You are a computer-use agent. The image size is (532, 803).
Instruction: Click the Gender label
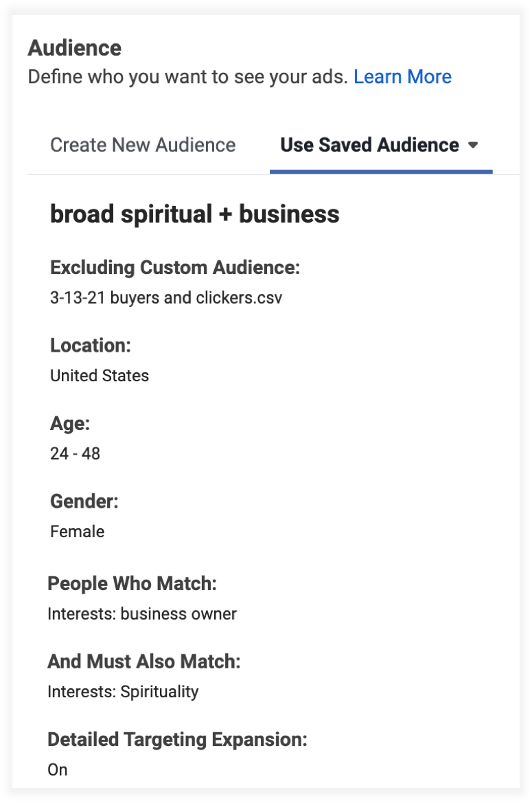pos(84,501)
